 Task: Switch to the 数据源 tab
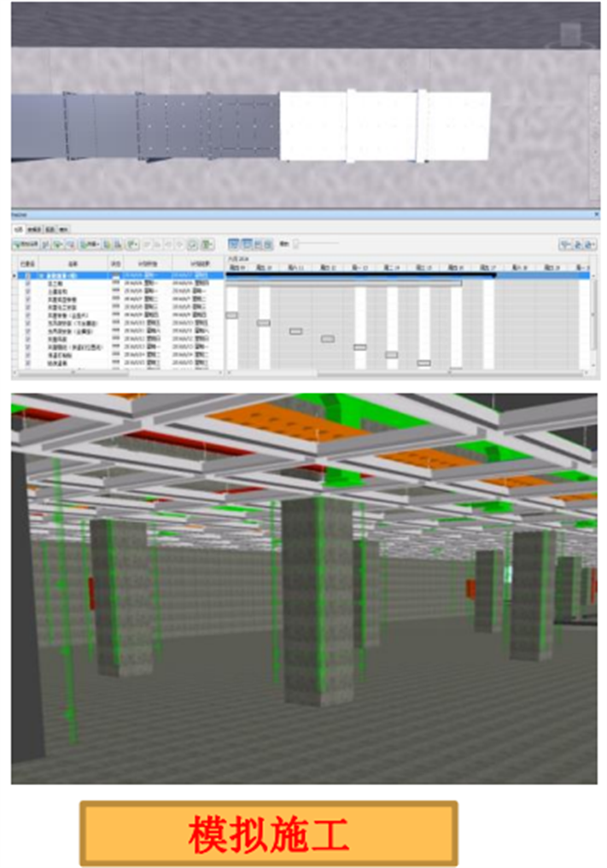tap(34, 230)
